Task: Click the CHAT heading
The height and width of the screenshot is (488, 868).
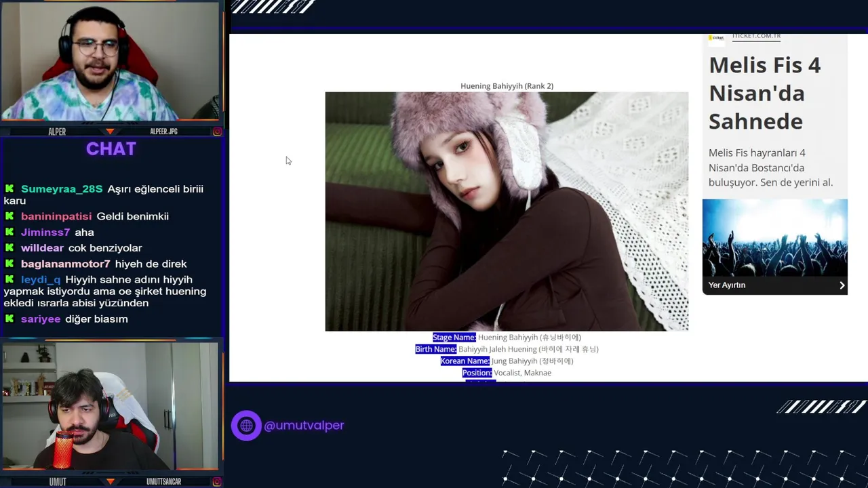Action: click(111, 149)
